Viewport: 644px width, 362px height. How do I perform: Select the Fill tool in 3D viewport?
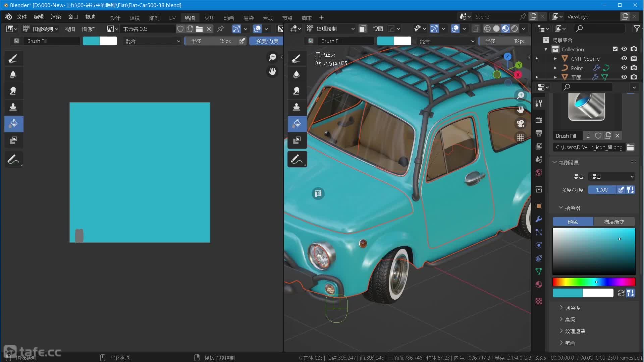297,124
